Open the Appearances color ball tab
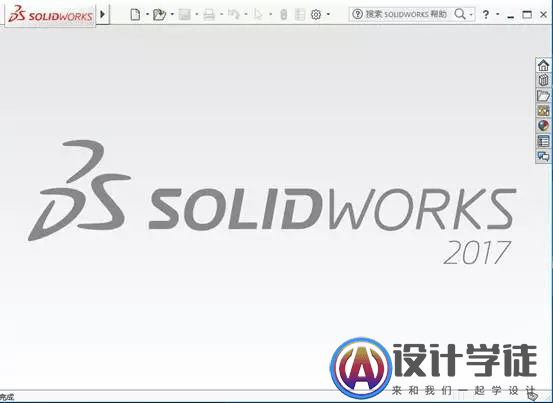The width and height of the screenshot is (553, 403). pos(543,126)
